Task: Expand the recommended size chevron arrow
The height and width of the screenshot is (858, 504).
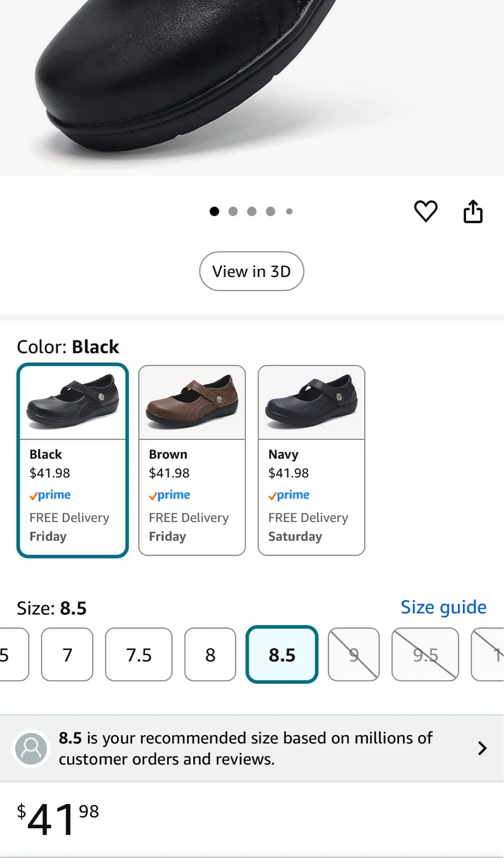Action: [482, 748]
